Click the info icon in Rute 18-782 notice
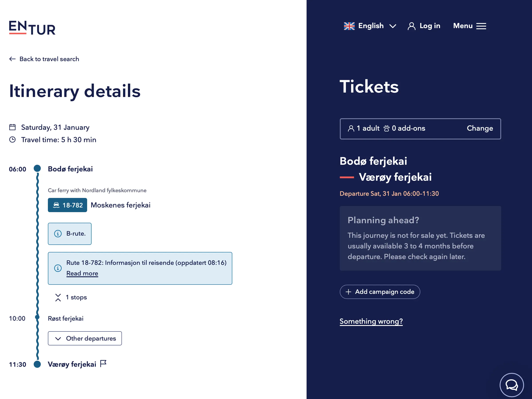Image resolution: width=532 pixels, height=399 pixels. 58,268
